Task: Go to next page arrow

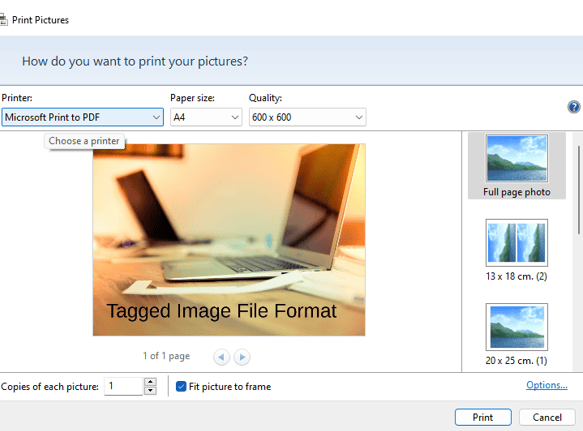Action: pyautogui.click(x=242, y=357)
